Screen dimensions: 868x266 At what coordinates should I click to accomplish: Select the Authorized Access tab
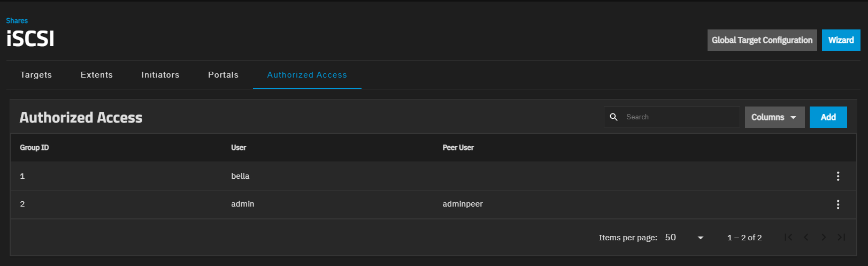click(307, 75)
